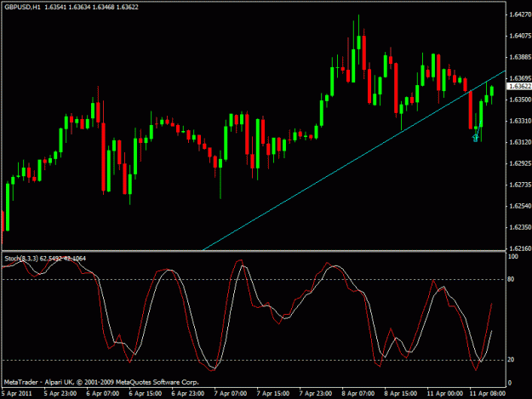Click the 1.62735 price axis label

click(520, 185)
